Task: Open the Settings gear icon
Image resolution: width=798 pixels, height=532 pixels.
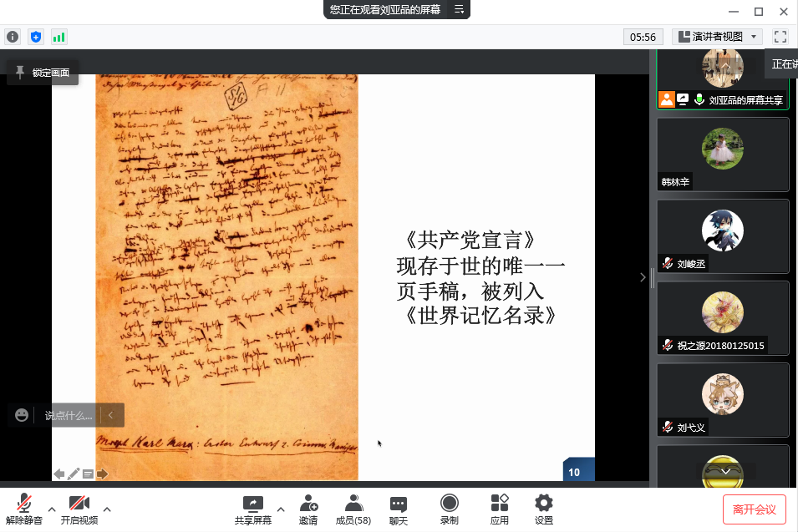Action: (x=544, y=509)
